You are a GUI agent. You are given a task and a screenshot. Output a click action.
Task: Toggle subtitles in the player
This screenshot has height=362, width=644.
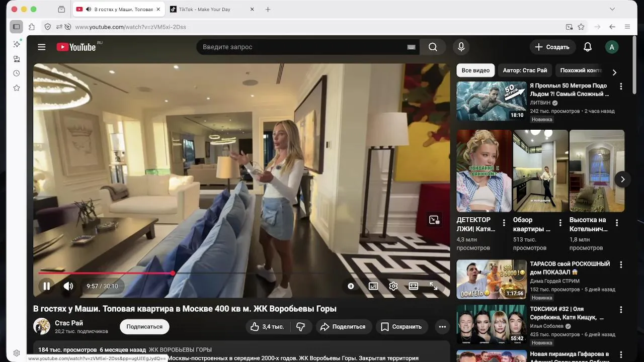(373, 286)
